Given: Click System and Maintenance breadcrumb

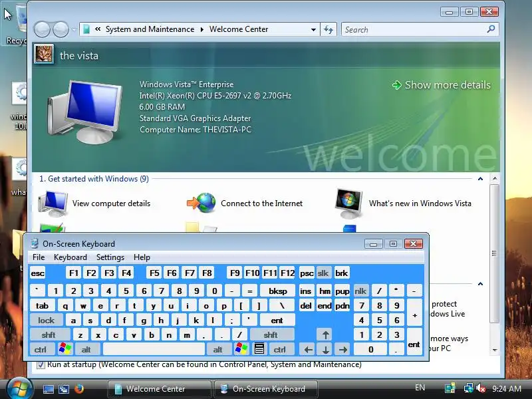Looking at the screenshot, I should point(150,29).
